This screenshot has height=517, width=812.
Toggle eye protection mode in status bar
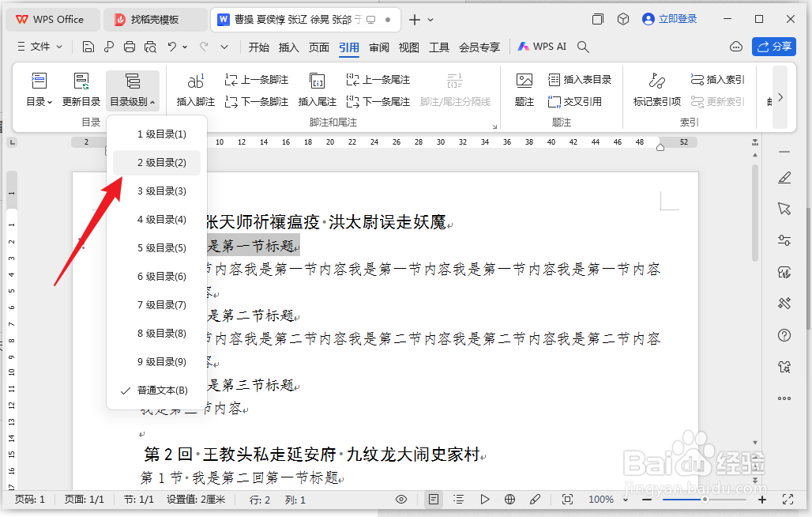pyautogui.click(x=401, y=500)
